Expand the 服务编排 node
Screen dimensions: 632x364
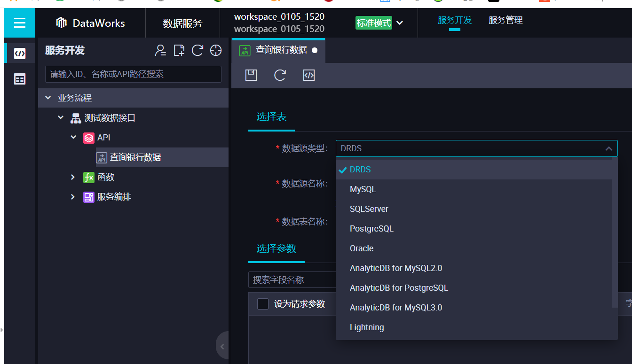[x=73, y=197]
